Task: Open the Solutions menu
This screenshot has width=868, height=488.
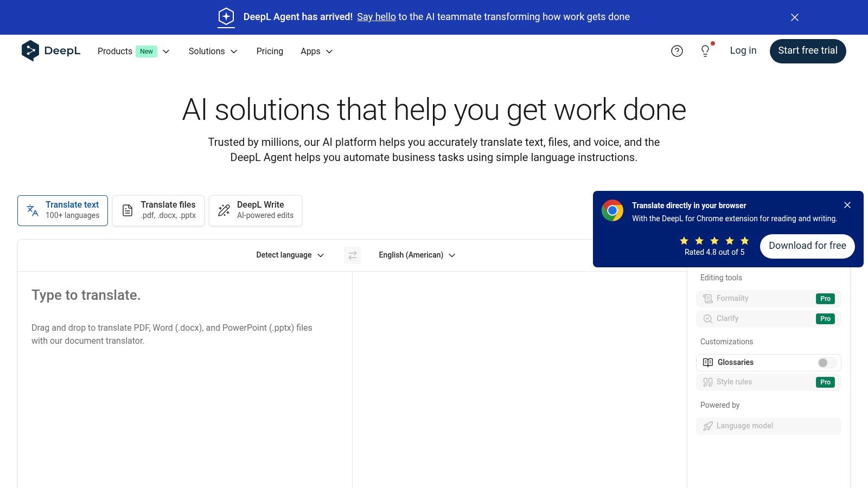Action: pyautogui.click(x=213, y=52)
